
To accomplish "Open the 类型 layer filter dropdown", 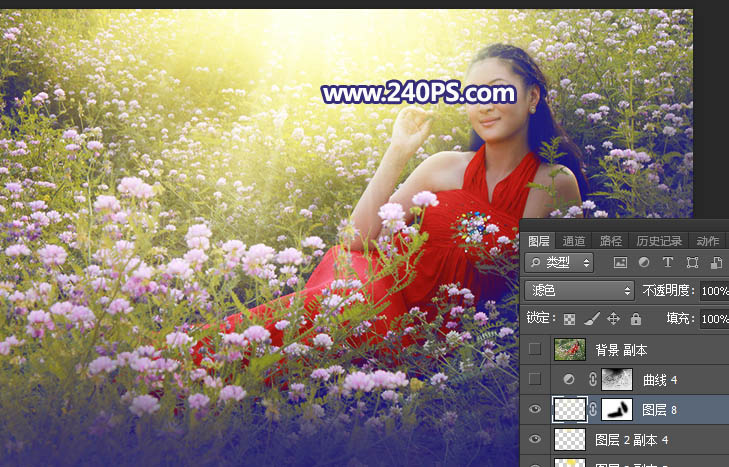I will coord(559,263).
